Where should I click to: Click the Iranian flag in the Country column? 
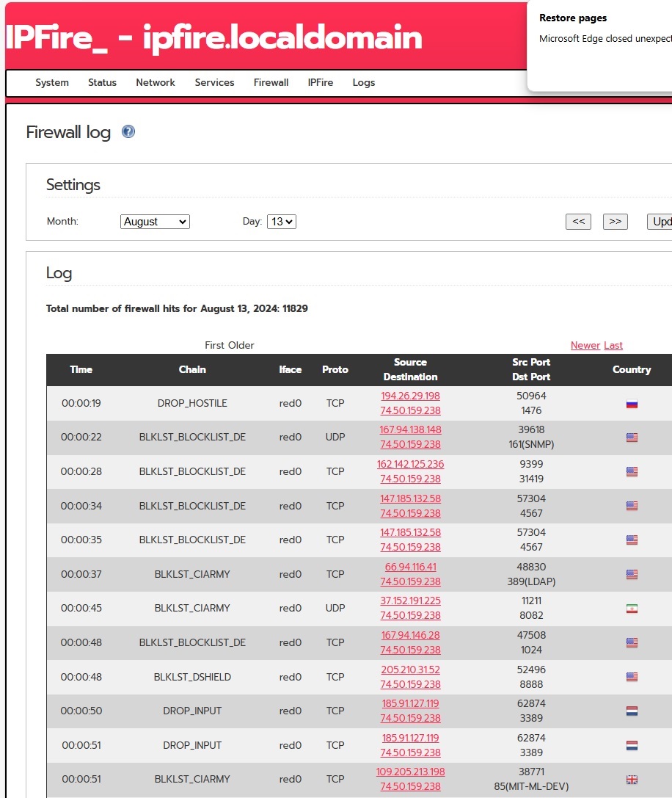tap(631, 609)
